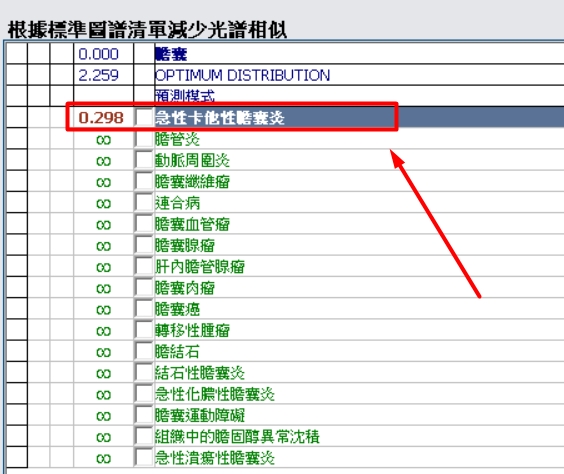Check the 膽囊腺瘤 checkbox
The image size is (564, 474).
(144, 245)
